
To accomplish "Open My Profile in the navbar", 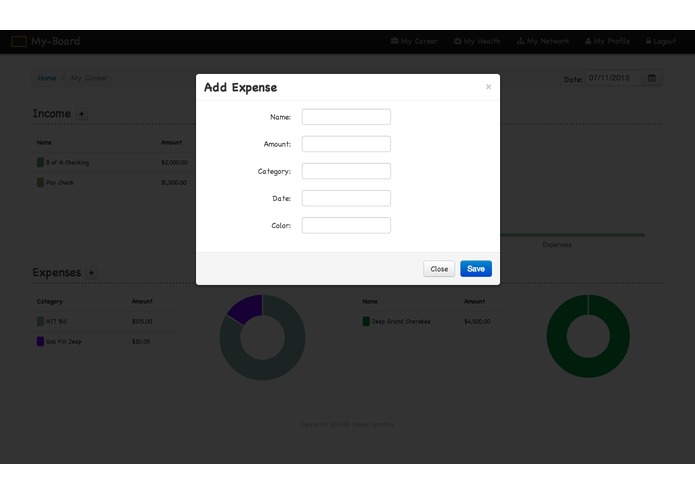I will point(608,41).
